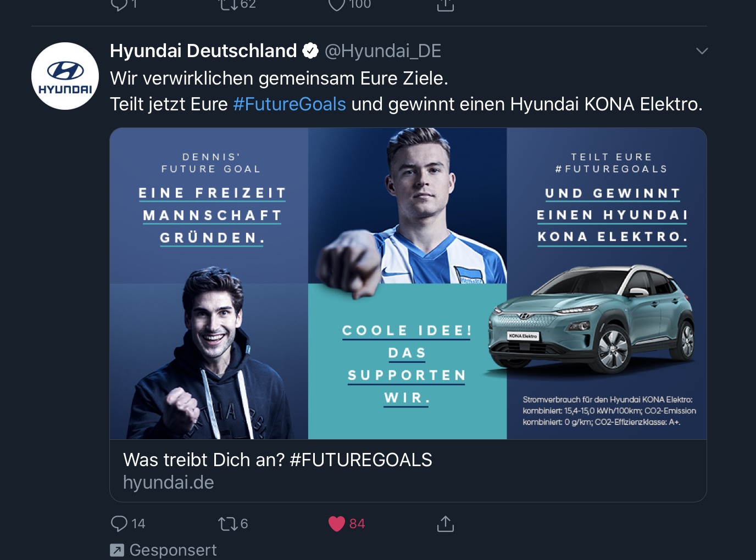Open the @Hyundai_DE handle
Viewport: 756px width, 560px height.
click(383, 51)
